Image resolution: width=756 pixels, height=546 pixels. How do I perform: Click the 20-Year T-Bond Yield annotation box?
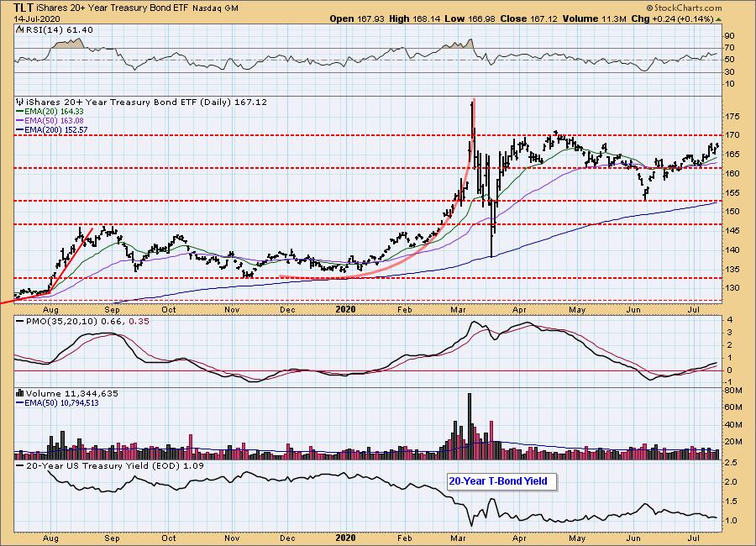tap(502, 481)
